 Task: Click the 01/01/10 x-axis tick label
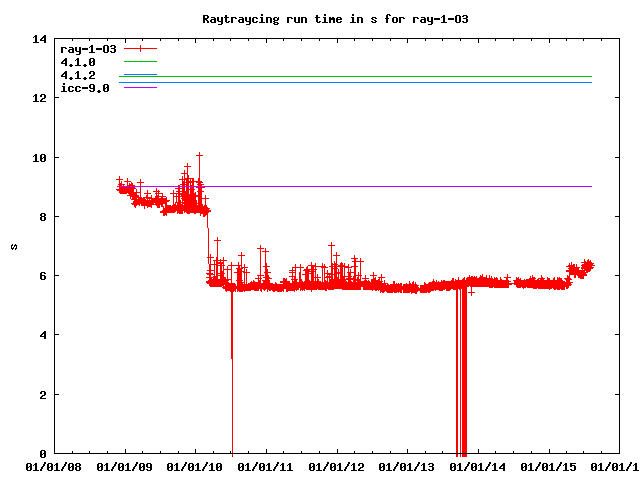tap(196, 465)
